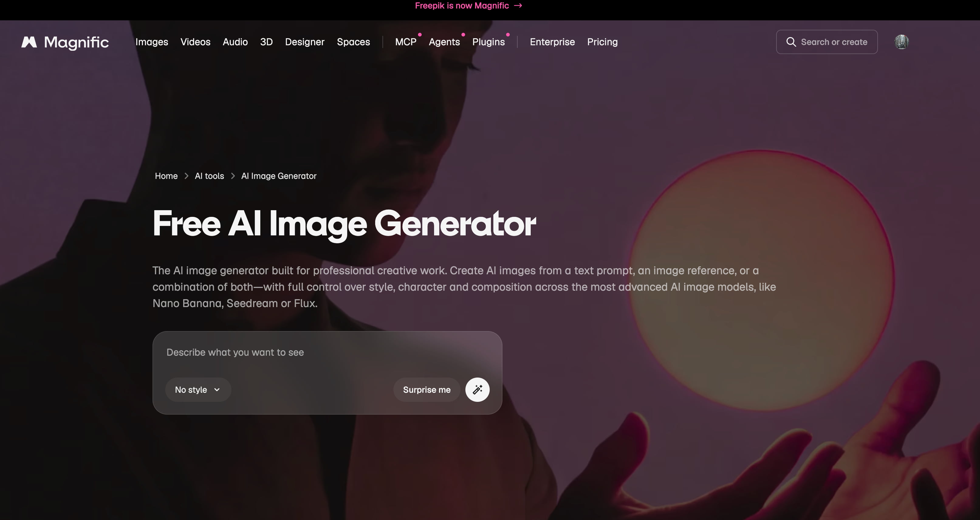Click AI Image Generator breadcrumb

coord(279,176)
